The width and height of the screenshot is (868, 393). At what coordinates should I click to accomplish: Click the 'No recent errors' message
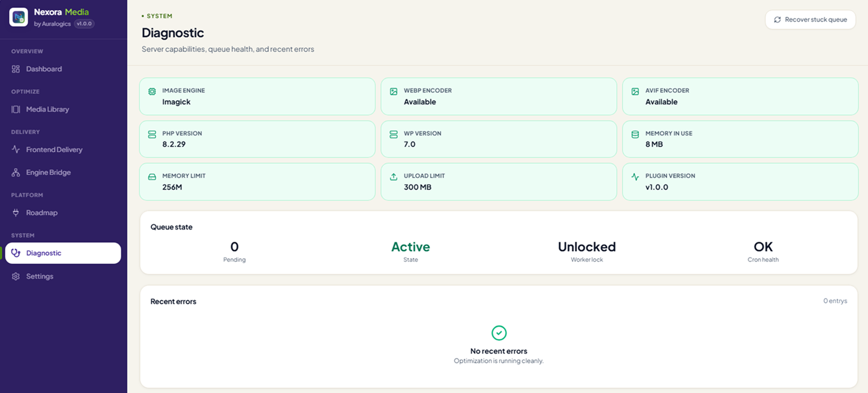[499, 351]
